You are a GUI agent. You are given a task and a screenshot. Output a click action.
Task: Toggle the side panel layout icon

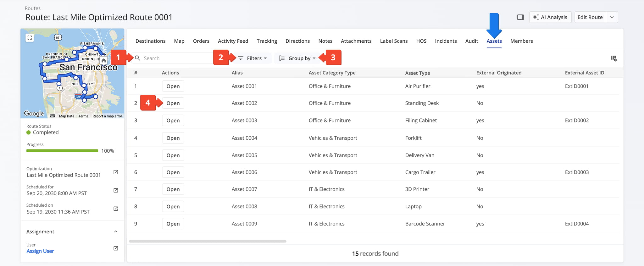pyautogui.click(x=520, y=17)
